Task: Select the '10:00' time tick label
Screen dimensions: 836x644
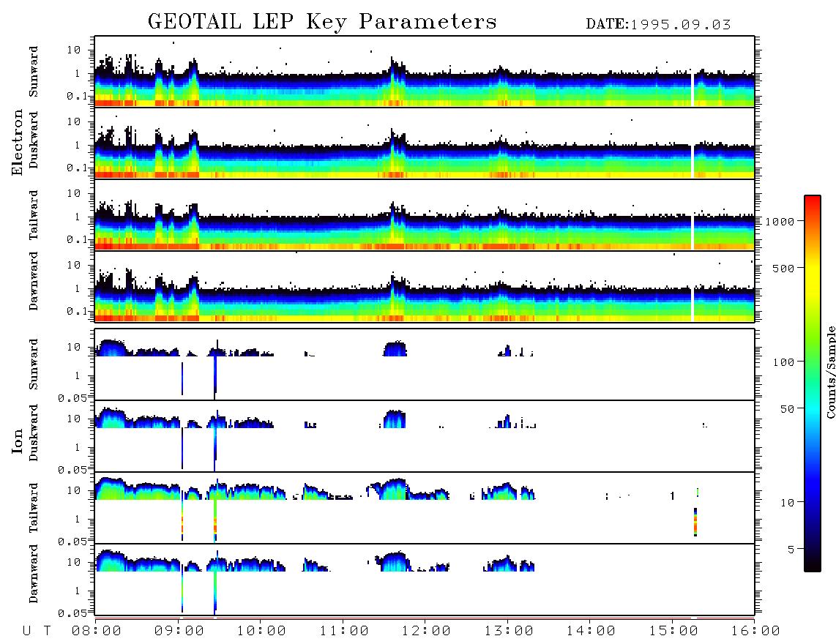Action: click(261, 632)
